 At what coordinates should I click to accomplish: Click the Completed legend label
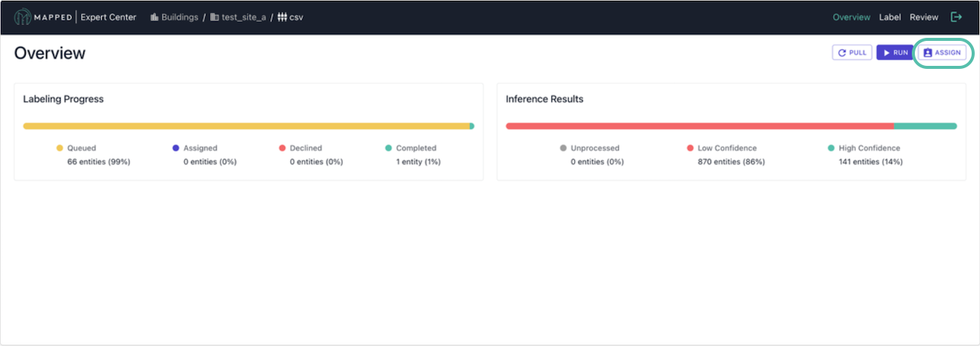point(416,148)
